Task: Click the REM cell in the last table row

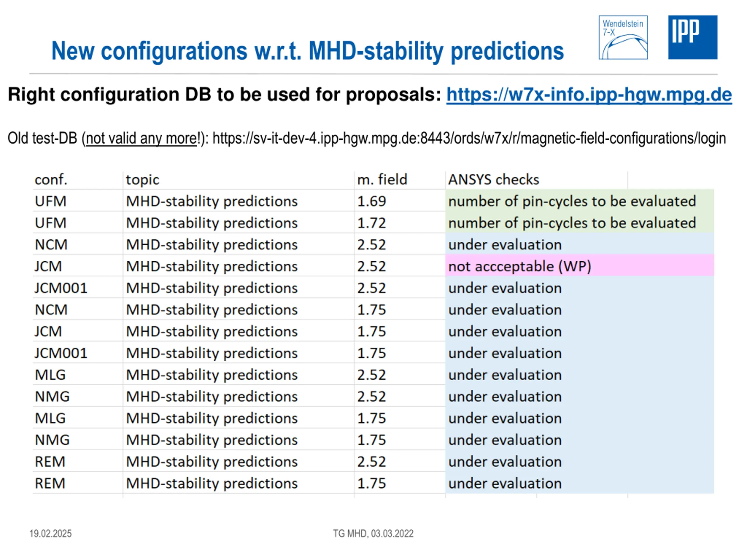Action: click(x=50, y=483)
